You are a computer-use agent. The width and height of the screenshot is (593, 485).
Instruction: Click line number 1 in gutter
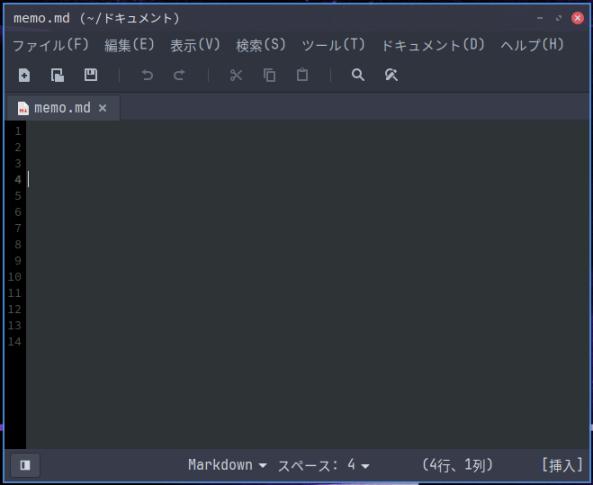pyautogui.click(x=18, y=131)
